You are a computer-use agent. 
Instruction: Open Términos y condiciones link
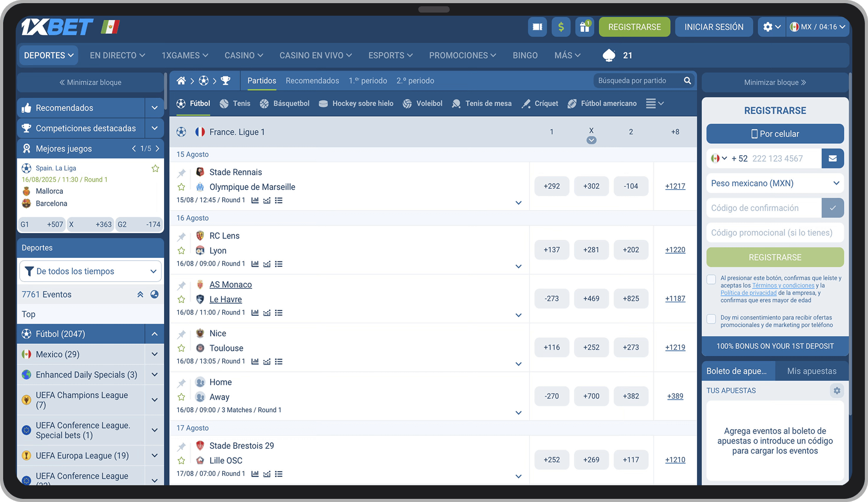783,286
